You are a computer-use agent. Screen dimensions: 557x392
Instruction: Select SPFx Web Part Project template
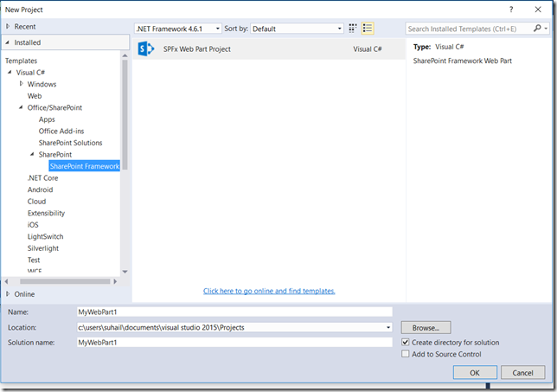pyautogui.click(x=269, y=49)
